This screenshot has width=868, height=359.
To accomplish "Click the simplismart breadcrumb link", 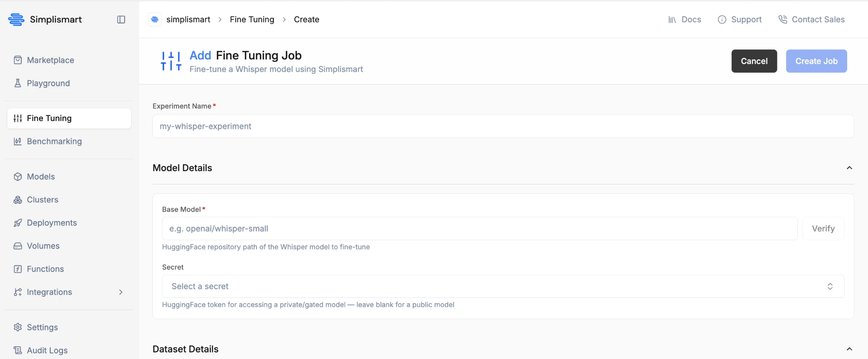I will 188,20.
